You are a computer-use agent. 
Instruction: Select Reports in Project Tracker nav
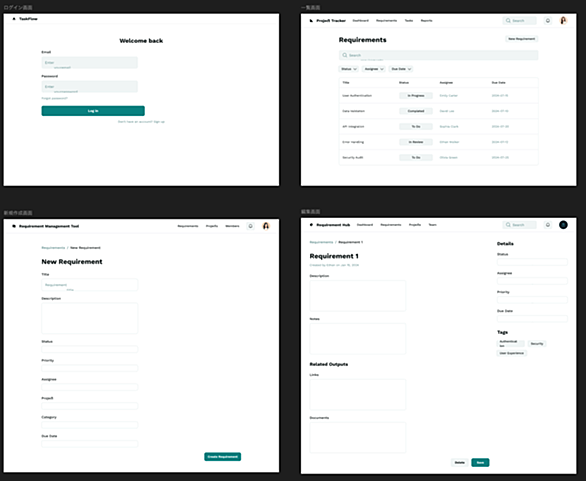coord(426,21)
